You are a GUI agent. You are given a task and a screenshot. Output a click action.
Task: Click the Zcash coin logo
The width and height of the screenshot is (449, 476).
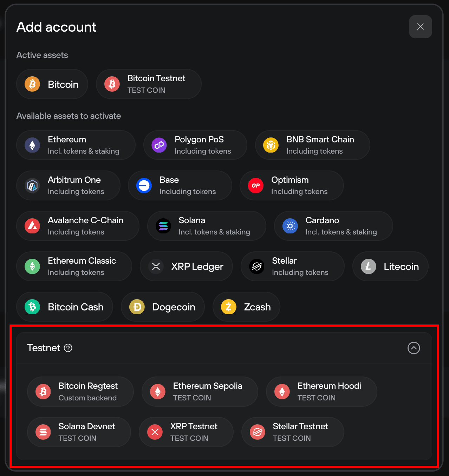pos(228,307)
